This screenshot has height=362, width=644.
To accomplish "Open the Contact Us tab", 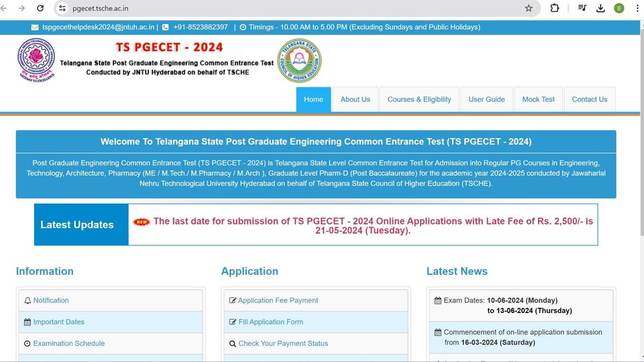I will pyautogui.click(x=590, y=99).
